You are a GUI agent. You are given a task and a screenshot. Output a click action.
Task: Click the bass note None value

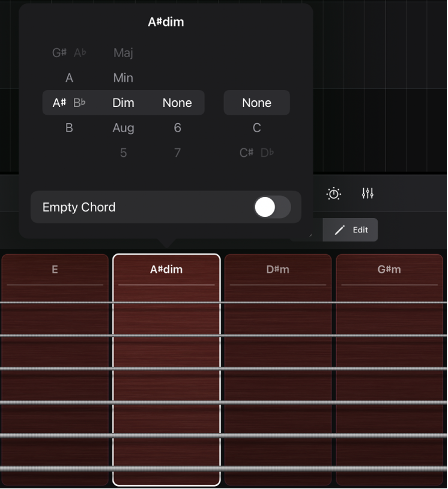(257, 103)
